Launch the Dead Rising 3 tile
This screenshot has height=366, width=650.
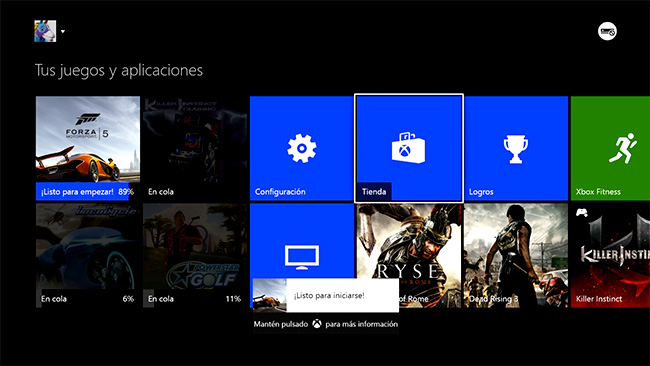tap(516, 255)
